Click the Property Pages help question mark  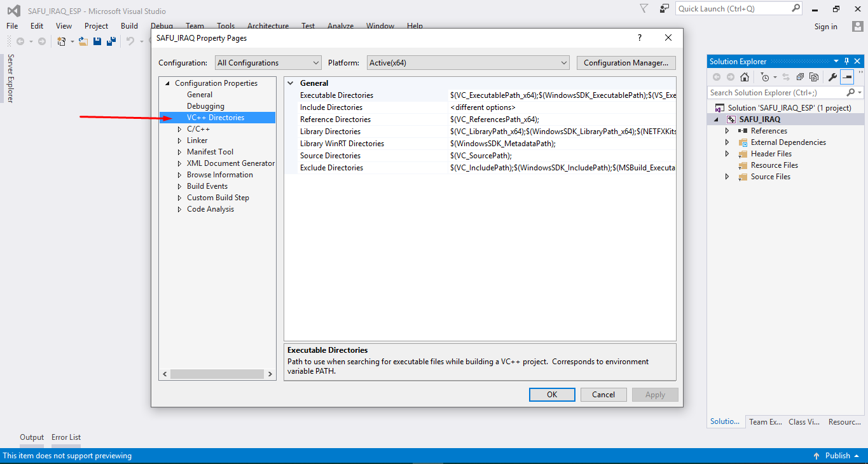640,38
